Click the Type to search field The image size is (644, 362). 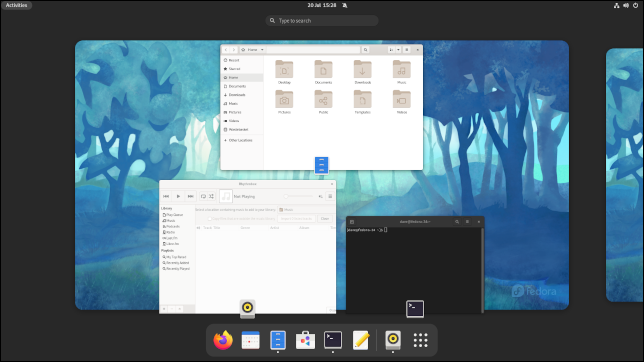[x=322, y=21]
